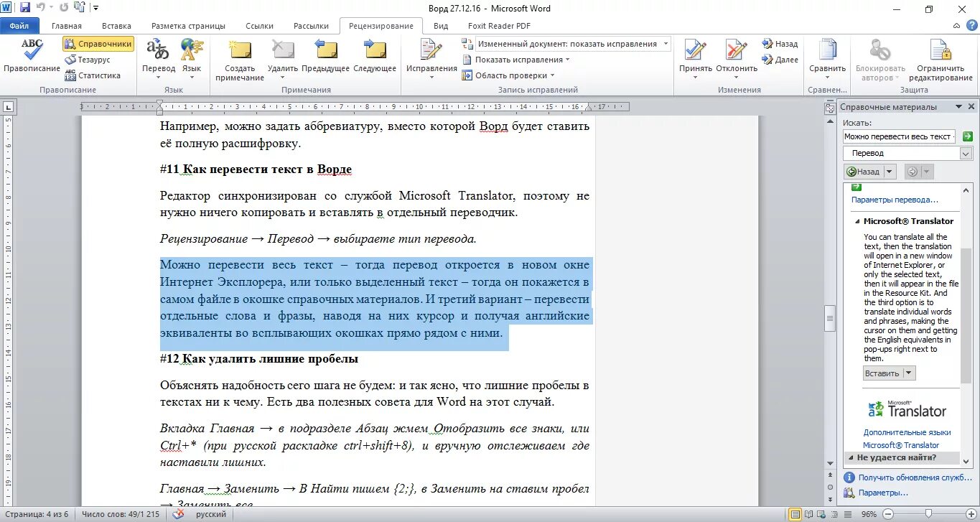Click the Далее next change button
This screenshot has width=980, height=522.
[780, 60]
